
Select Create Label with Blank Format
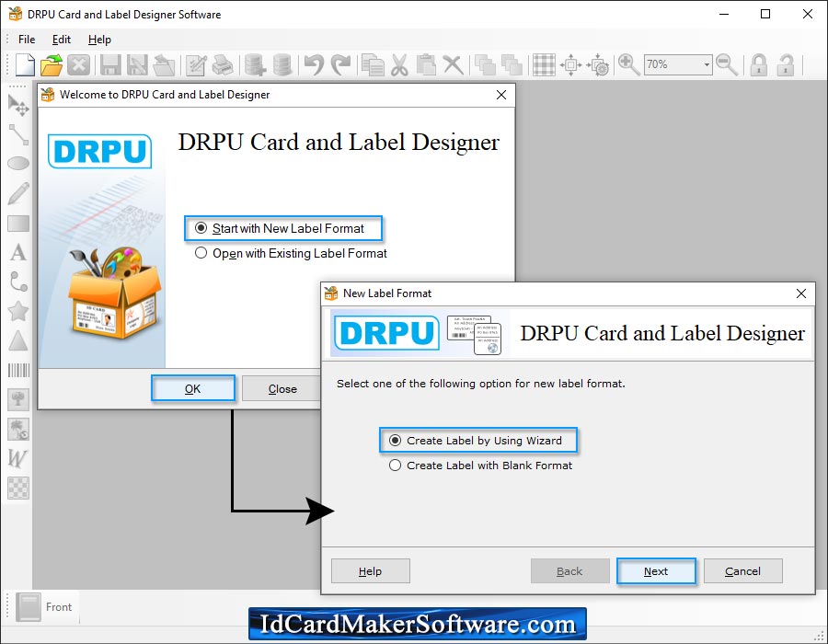pos(481,466)
